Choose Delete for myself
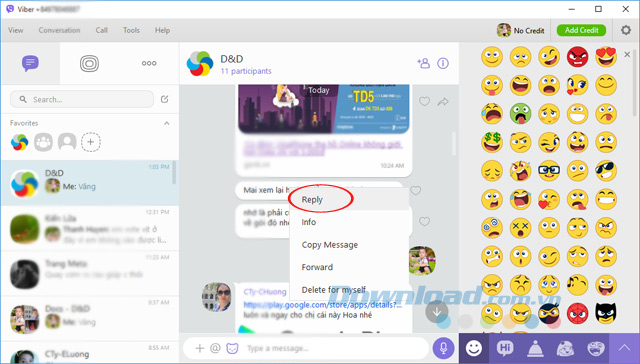 (x=349, y=289)
